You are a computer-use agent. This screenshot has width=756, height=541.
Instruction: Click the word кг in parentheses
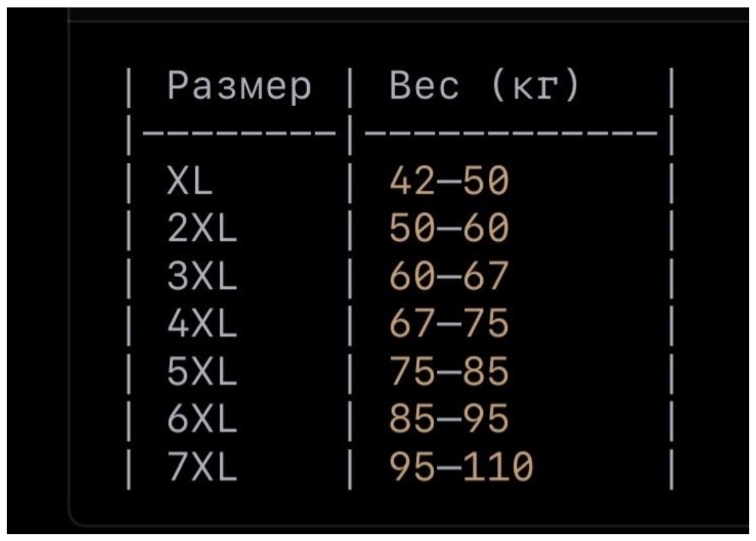(x=535, y=87)
